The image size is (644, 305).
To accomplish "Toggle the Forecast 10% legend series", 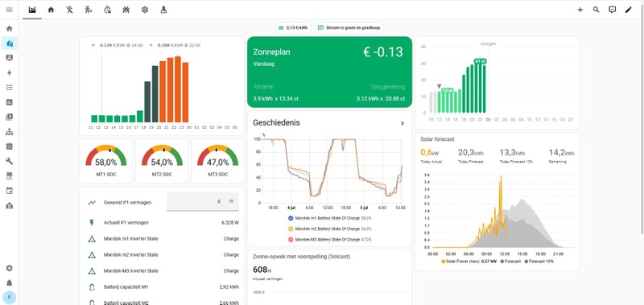I will 539,261.
